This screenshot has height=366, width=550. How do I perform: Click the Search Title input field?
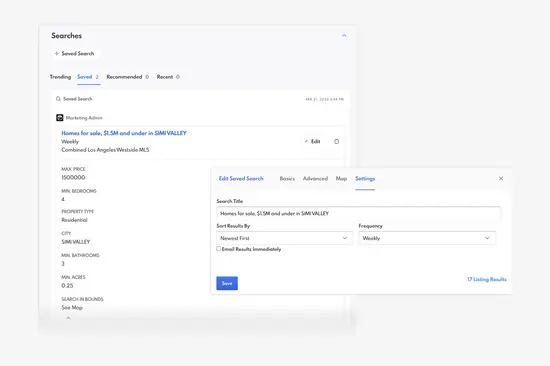(358, 213)
